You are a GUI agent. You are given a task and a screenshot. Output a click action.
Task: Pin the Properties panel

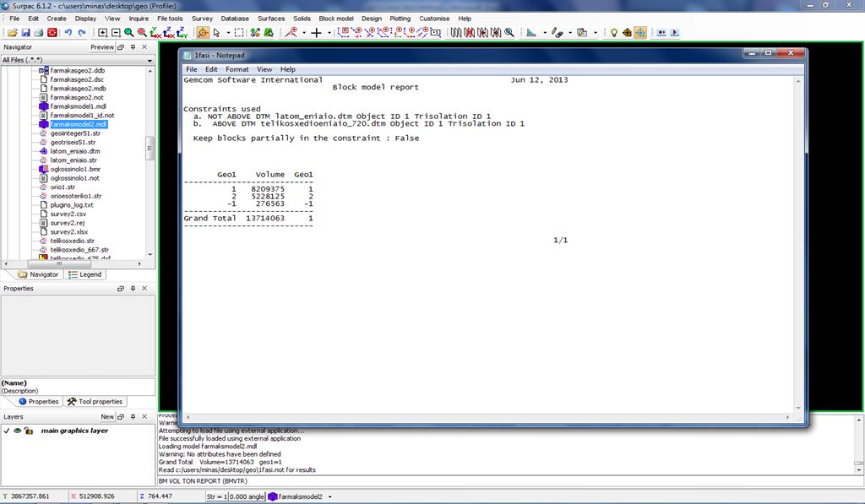point(133,289)
